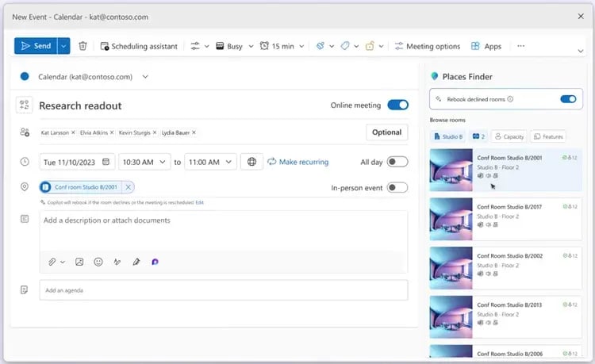Open the 10:30 AM start time dropdown
Image resolution: width=595 pixels, height=364 pixels.
pyautogui.click(x=144, y=162)
